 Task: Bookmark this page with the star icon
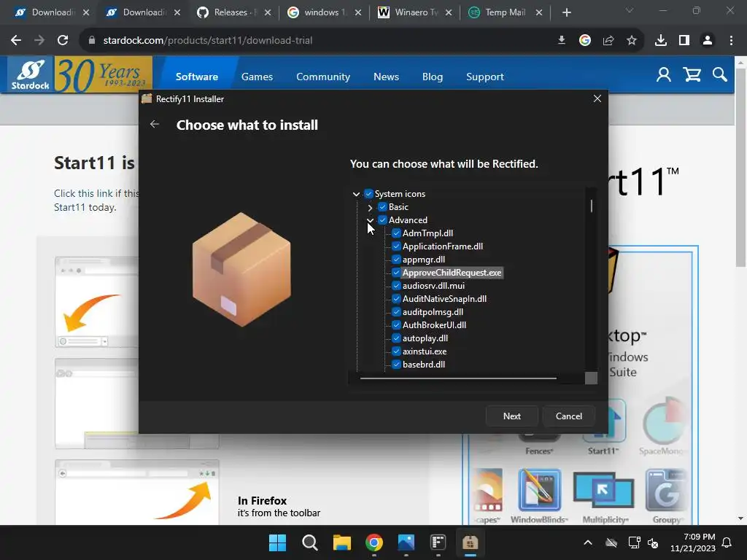(x=631, y=41)
